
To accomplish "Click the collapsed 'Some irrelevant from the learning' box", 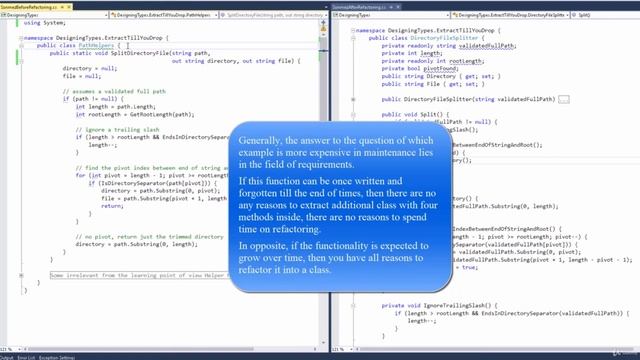I will (140, 276).
